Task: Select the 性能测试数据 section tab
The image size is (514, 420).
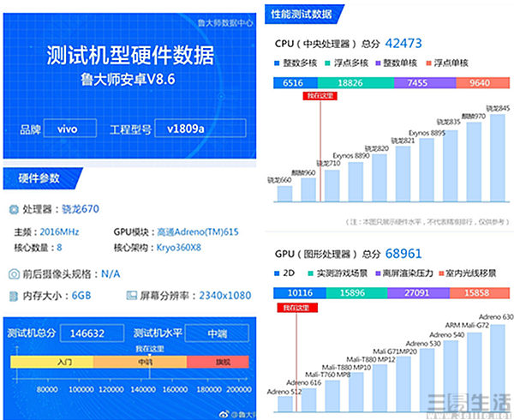Action: coord(302,15)
